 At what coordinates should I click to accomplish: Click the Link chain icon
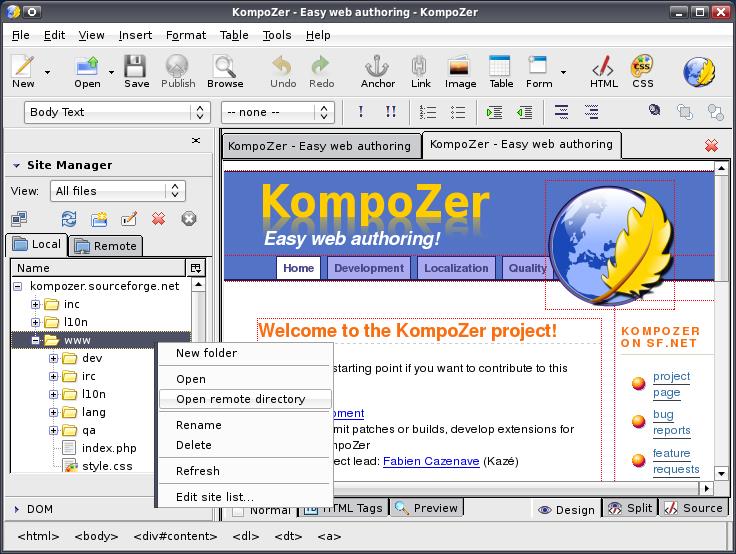coord(420,71)
